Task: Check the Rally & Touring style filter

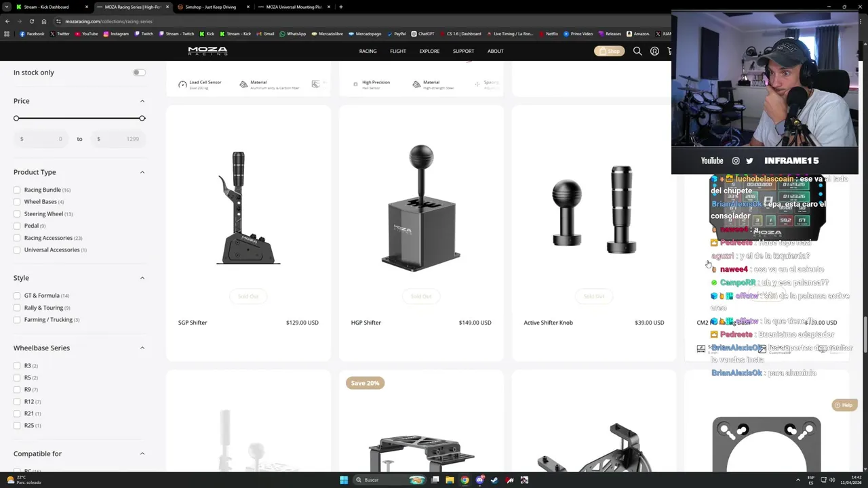Action: coord(17,308)
